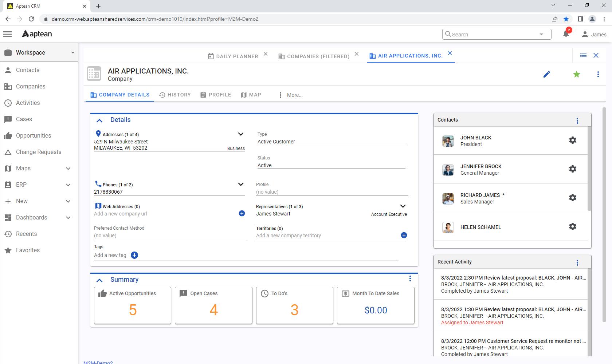This screenshot has width=612, height=364.
Task: Click the Active Opportunities summary card
Action: pos(133,305)
